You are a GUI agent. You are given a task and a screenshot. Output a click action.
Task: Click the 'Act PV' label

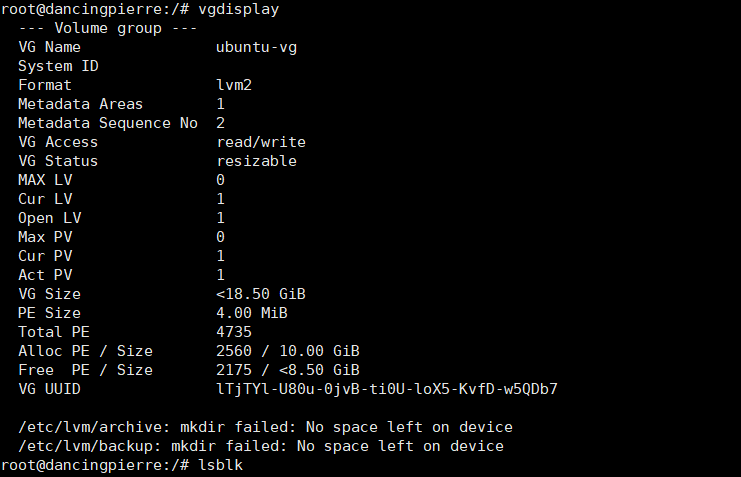click(45, 275)
